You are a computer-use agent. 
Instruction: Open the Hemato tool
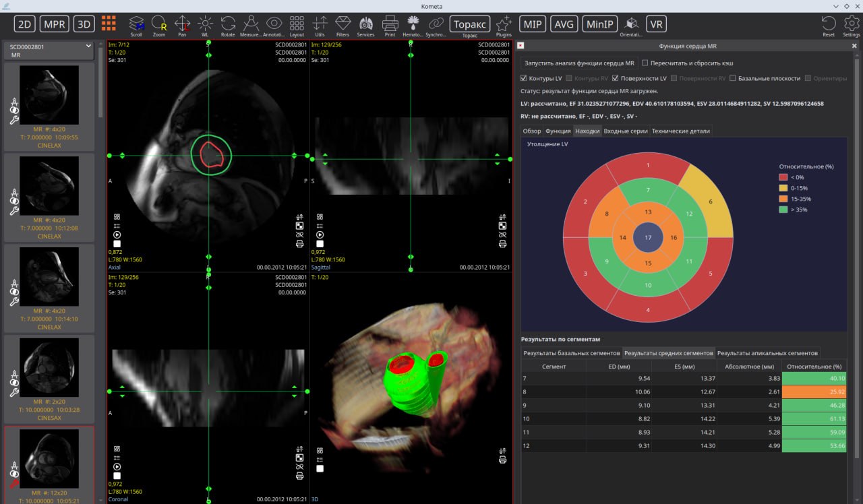pos(413,24)
